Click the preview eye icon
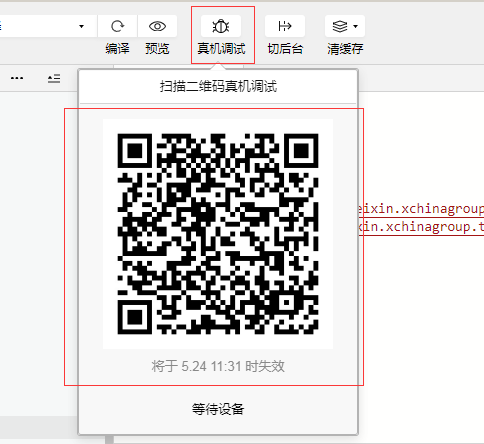The image size is (484, 444). coord(157,26)
